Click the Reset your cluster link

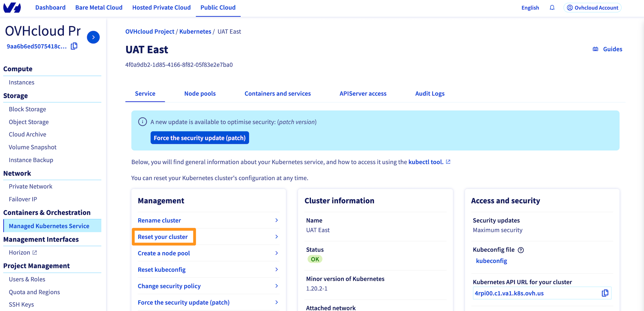[x=163, y=237]
